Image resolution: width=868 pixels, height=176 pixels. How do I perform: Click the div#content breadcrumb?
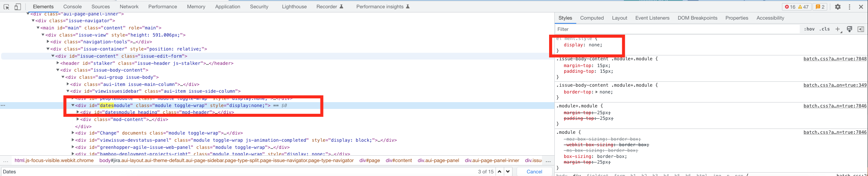coord(399,161)
